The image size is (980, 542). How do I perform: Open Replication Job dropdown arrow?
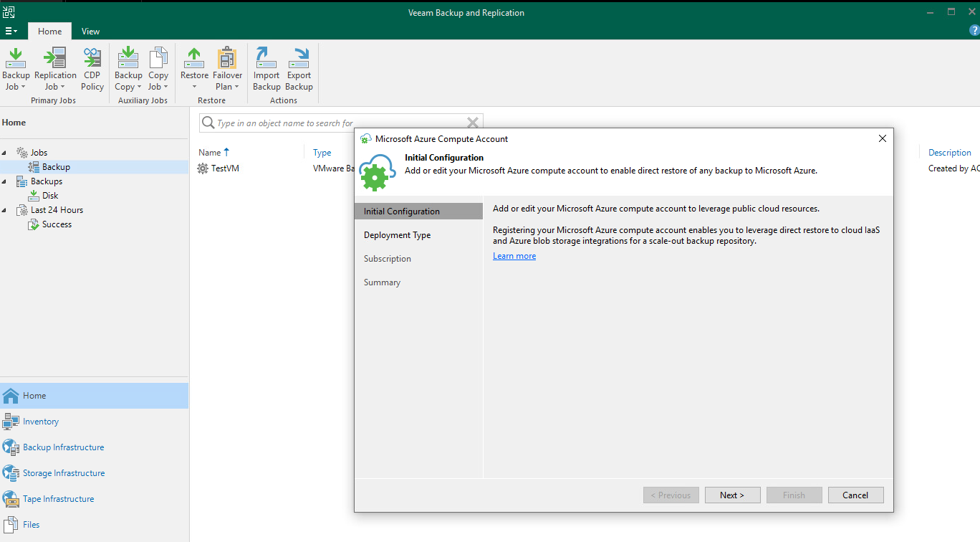point(62,87)
